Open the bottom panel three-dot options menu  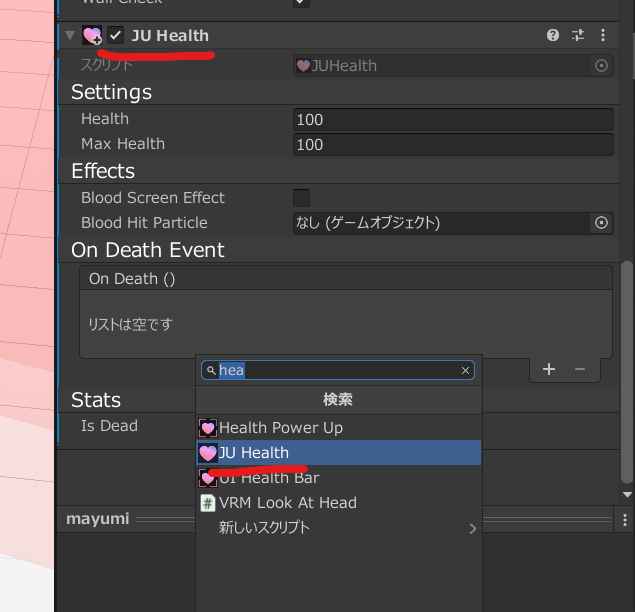coord(625,520)
